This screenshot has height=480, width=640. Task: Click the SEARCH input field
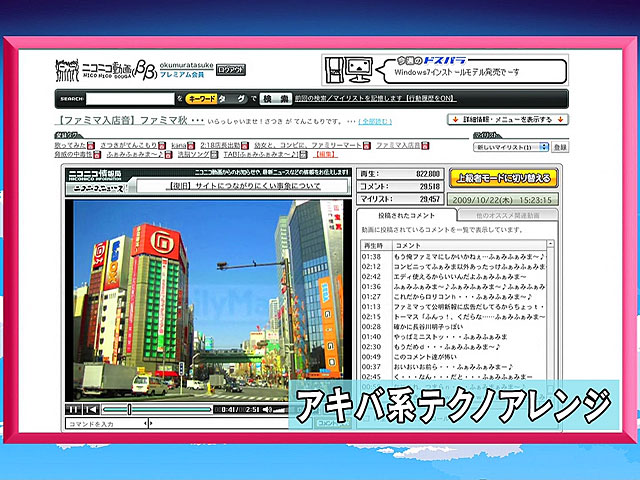[x=130, y=99]
